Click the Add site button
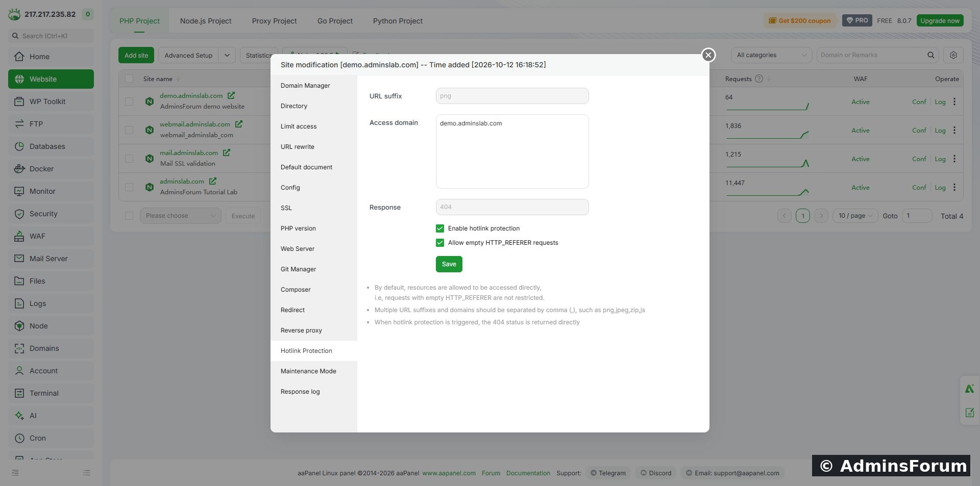 (x=136, y=55)
